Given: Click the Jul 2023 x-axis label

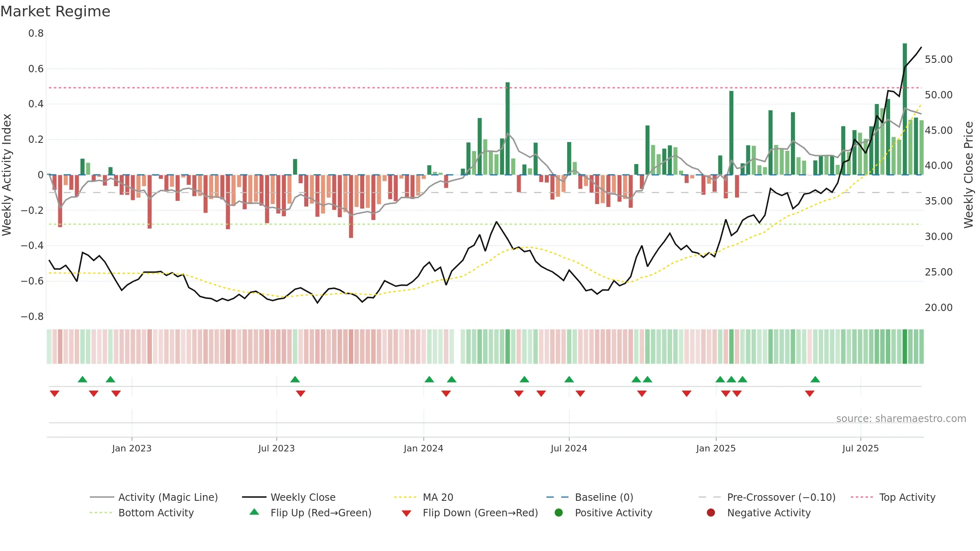Looking at the screenshot, I should tap(276, 448).
